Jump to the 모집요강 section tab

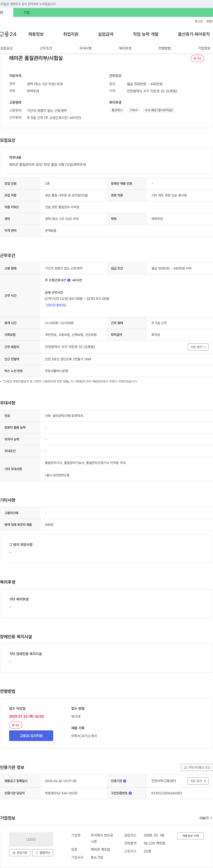point(6,48)
